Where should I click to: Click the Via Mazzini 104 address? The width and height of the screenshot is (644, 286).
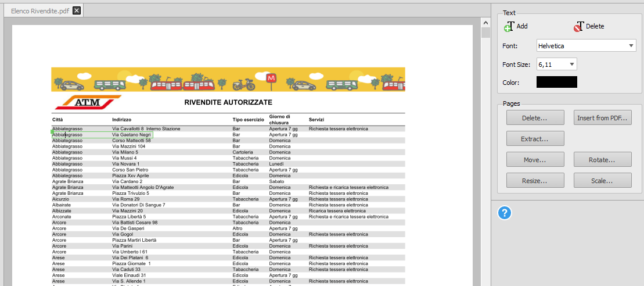point(128,146)
